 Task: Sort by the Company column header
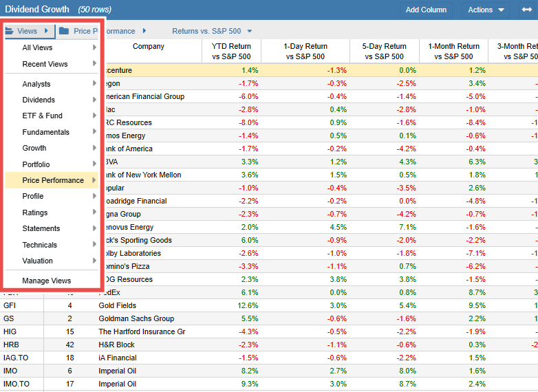point(149,46)
